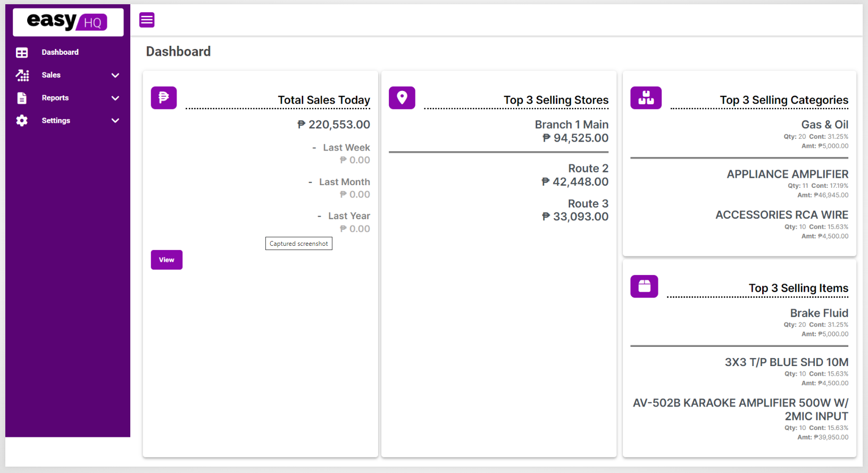Select the ACCESSORIES RCA WIRE category

(782, 215)
